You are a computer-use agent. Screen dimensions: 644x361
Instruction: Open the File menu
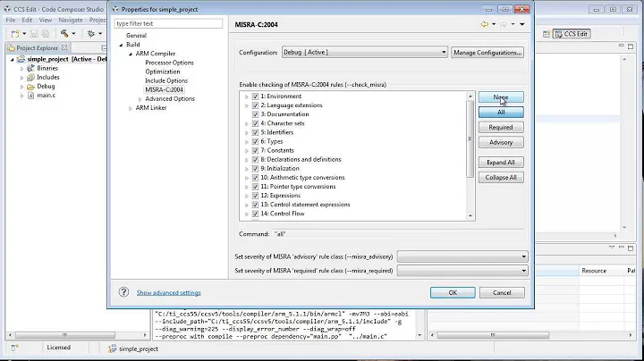click(x=11, y=20)
